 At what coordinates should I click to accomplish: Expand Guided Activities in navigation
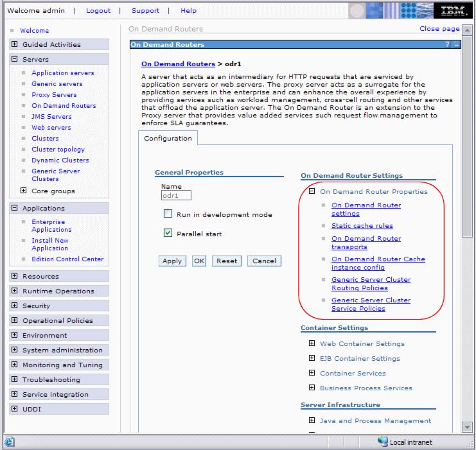click(14, 44)
